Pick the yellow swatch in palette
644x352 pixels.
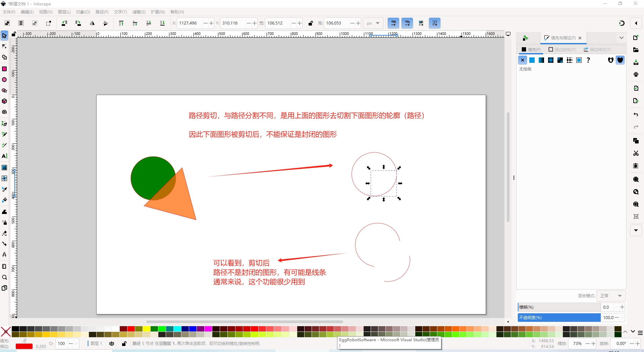[147, 329]
